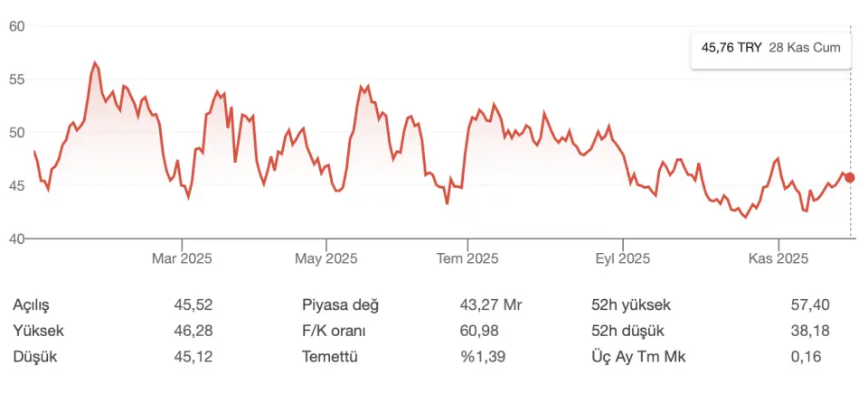
Task: Click the 40 value on the price axis
Action: pyautogui.click(x=17, y=239)
